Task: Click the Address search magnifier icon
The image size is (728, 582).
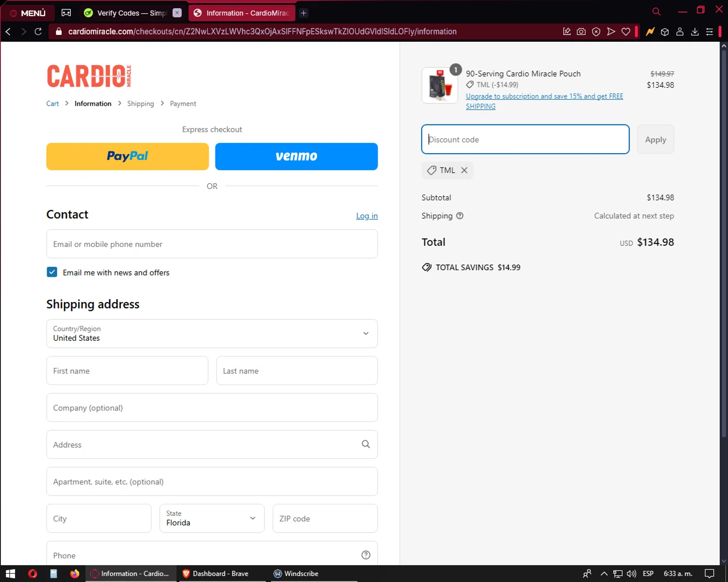Action: [x=366, y=444]
